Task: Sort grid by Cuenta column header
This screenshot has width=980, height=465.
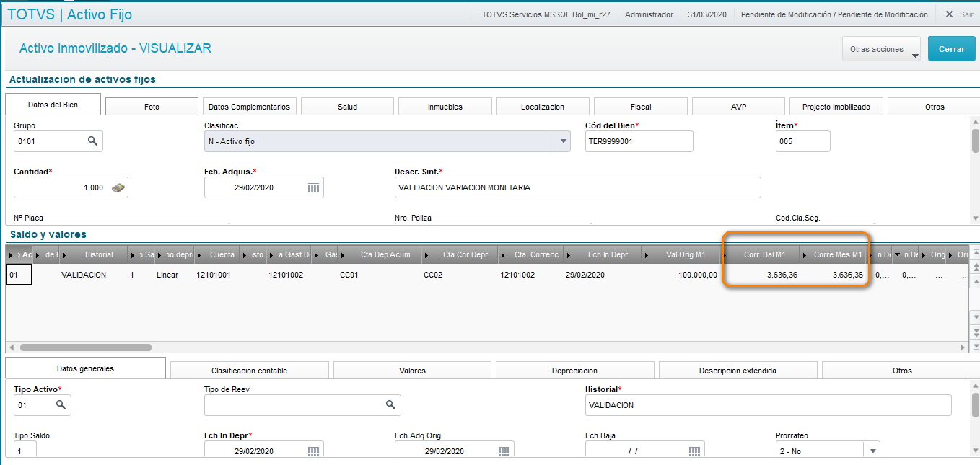Action: pos(222,254)
